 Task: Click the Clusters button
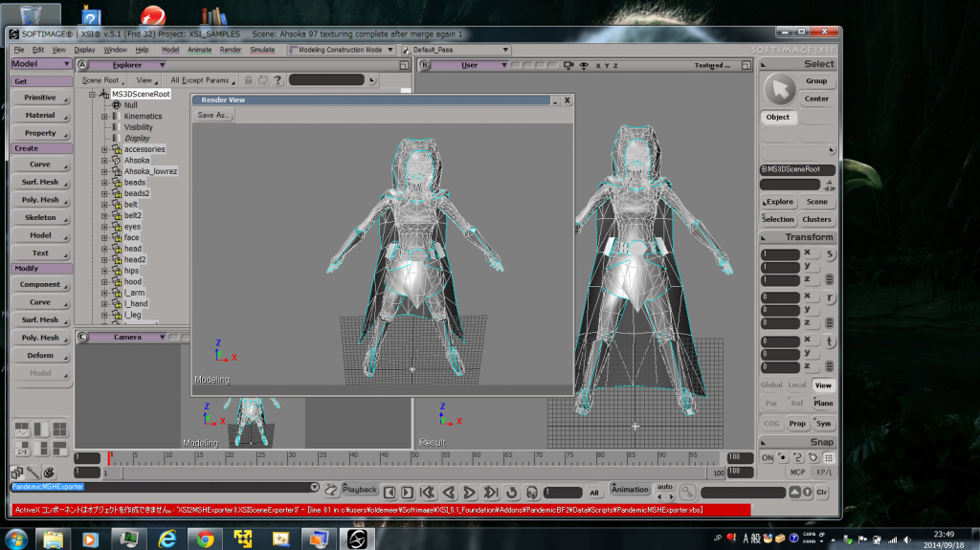click(x=817, y=219)
